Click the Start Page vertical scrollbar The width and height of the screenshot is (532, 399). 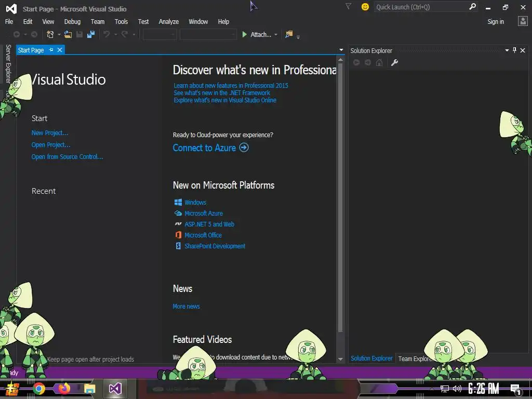[340, 197]
